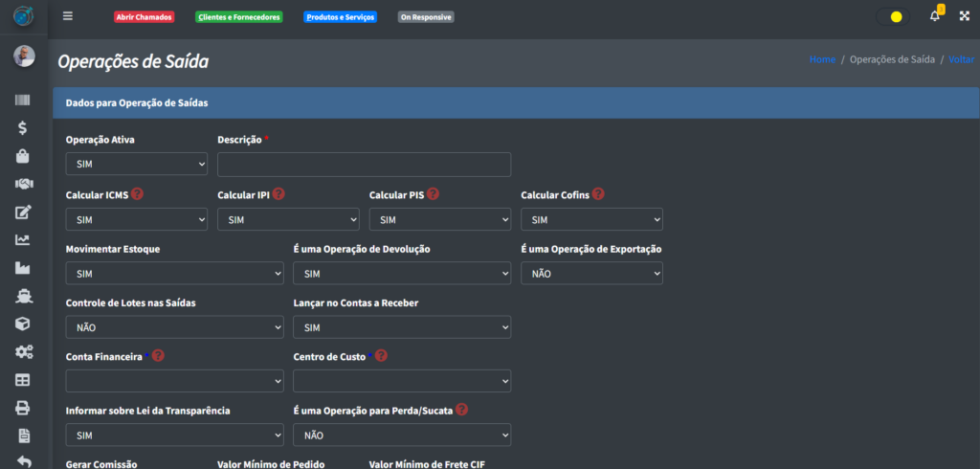Image resolution: width=980 pixels, height=469 pixels.
Task: Click the barcode icon in the sidebar
Action: (x=23, y=100)
